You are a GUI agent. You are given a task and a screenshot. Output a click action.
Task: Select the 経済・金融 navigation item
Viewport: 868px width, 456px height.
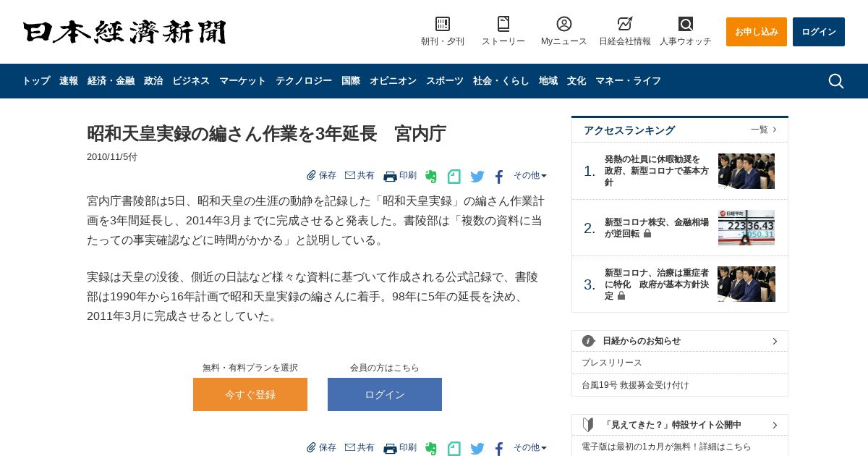coord(111,81)
